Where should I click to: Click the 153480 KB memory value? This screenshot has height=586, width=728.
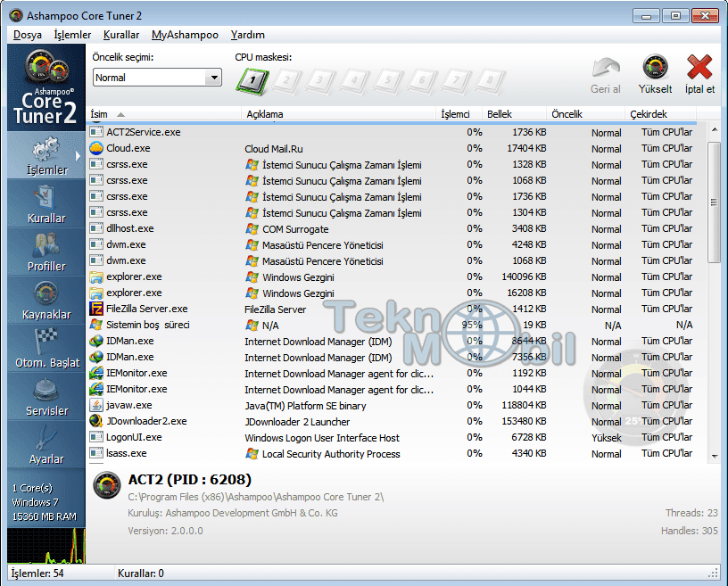click(524, 421)
